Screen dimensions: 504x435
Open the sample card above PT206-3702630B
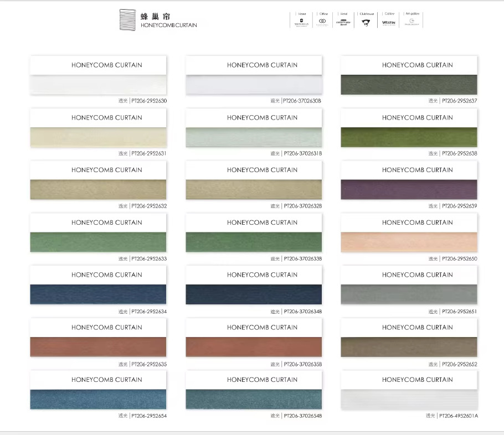pos(254,75)
